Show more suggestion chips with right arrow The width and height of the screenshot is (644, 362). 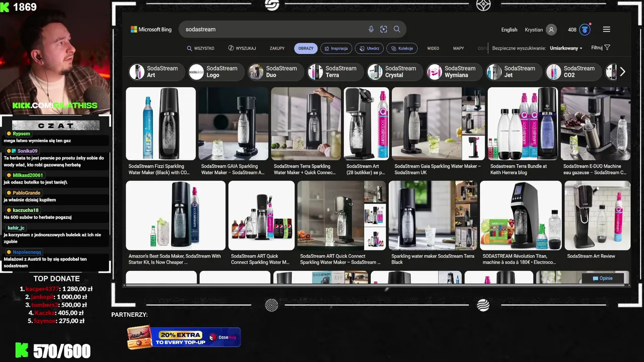coord(622,72)
